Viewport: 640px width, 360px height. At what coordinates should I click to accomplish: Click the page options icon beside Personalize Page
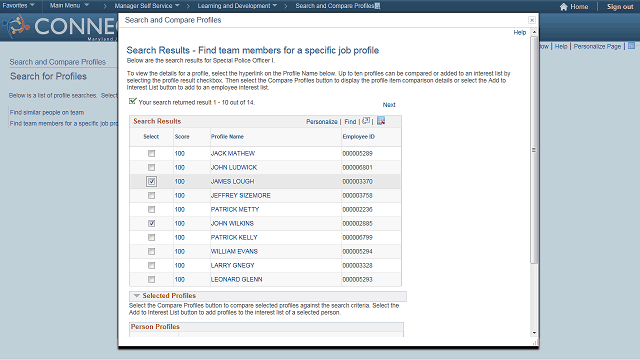point(631,46)
